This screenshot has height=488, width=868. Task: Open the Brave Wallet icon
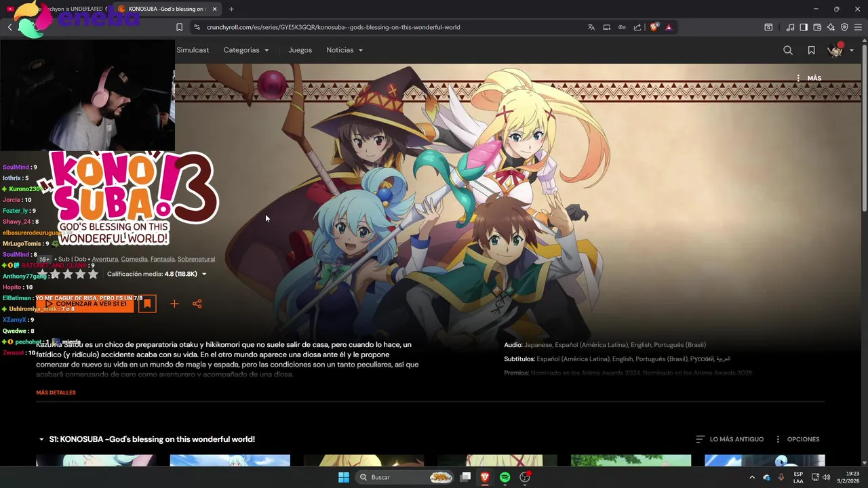click(x=817, y=27)
